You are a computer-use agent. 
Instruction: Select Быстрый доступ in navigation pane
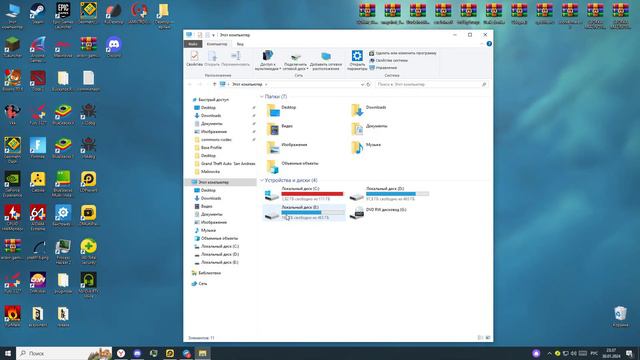(213, 100)
